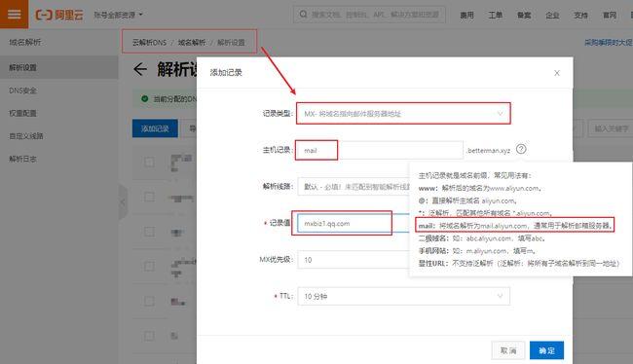Click the top search box

click(x=369, y=15)
